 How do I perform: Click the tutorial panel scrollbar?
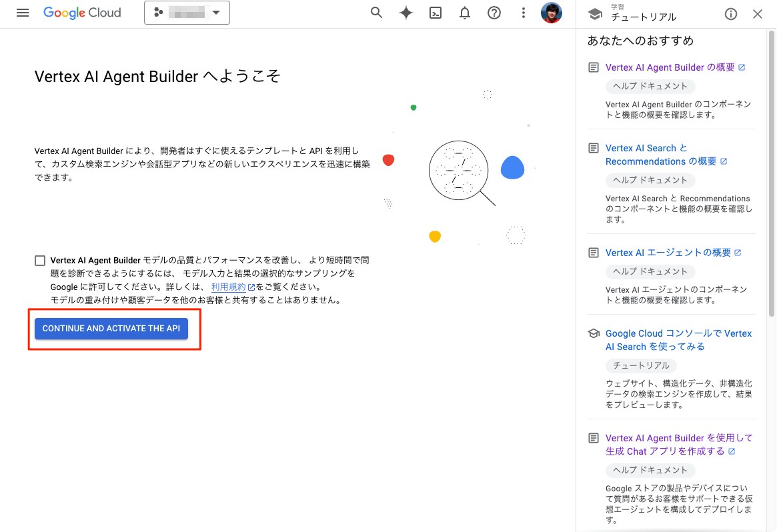point(771,173)
